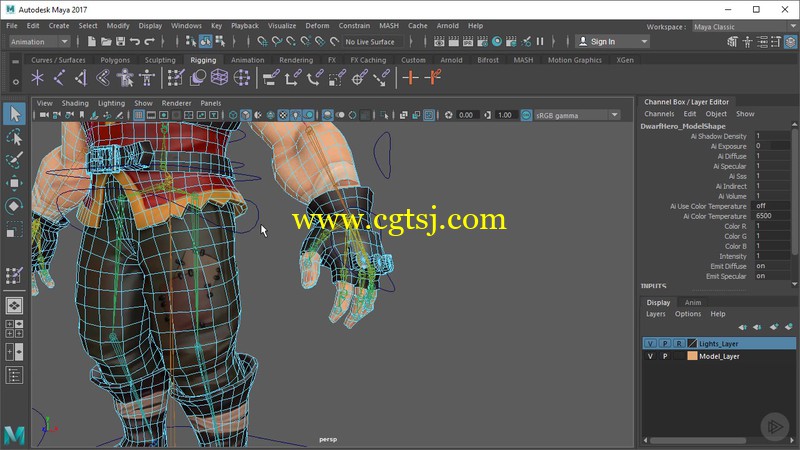Create a locator from Rigging shelf
This screenshot has width=800, height=450.
pos(37,78)
